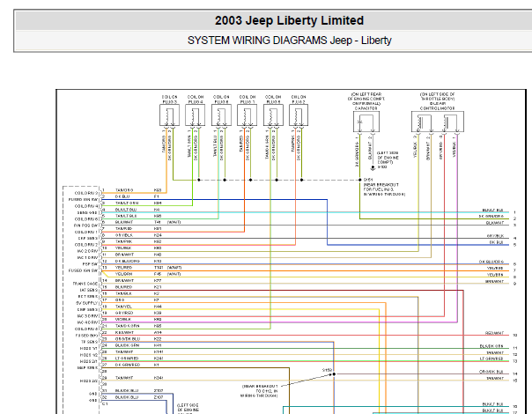
Task: Select the Coil On Plug 2 component symbol
Action: (x=299, y=115)
